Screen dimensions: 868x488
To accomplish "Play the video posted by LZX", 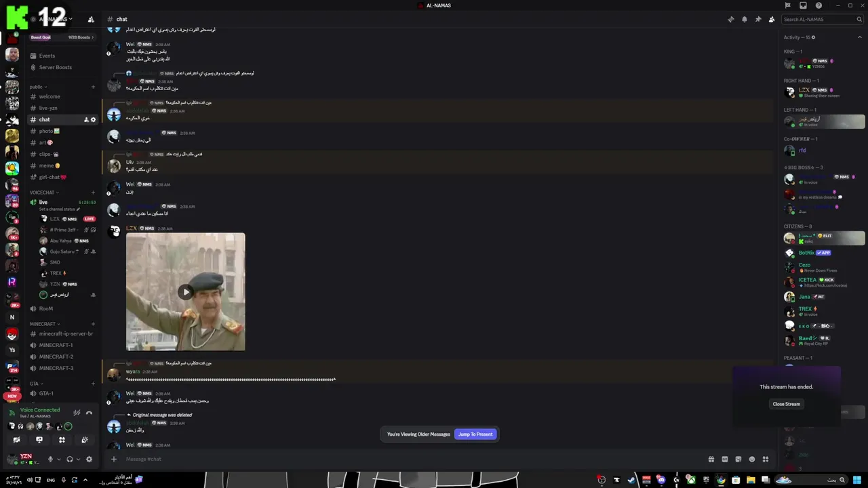I will click(186, 292).
